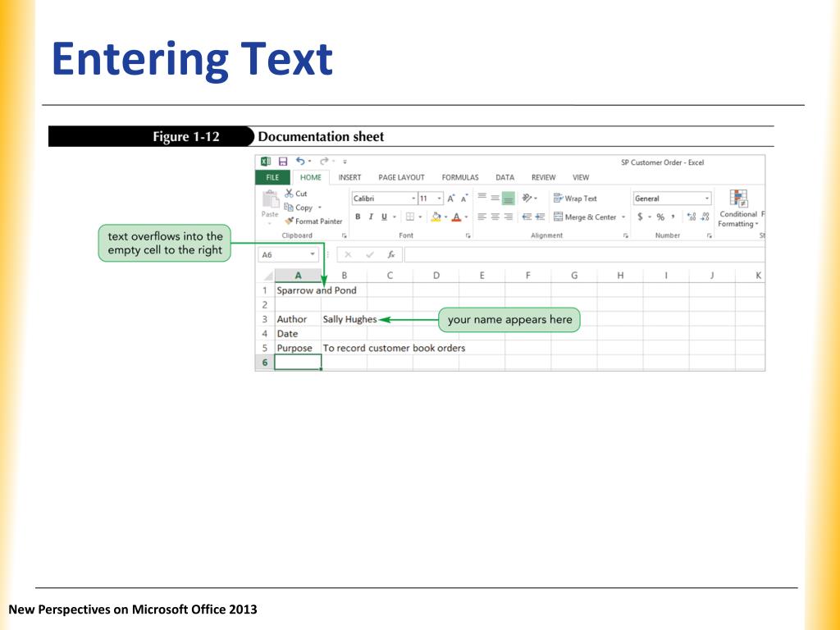Switch to the PAGE LAYOUT tab
The height and width of the screenshot is (630, 840).
click(x=401, y=177)
